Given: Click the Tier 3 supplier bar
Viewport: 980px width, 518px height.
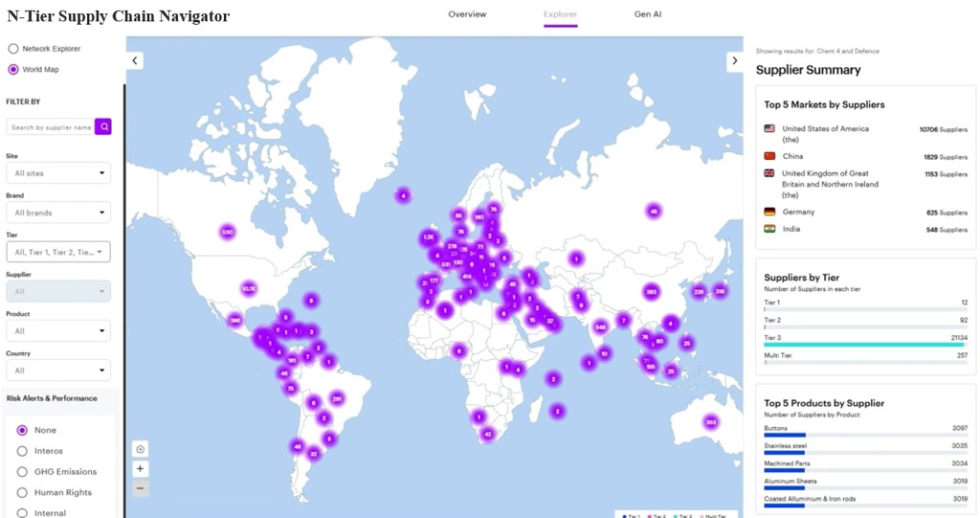Looking at the screenshot, I should coord(865,345).
